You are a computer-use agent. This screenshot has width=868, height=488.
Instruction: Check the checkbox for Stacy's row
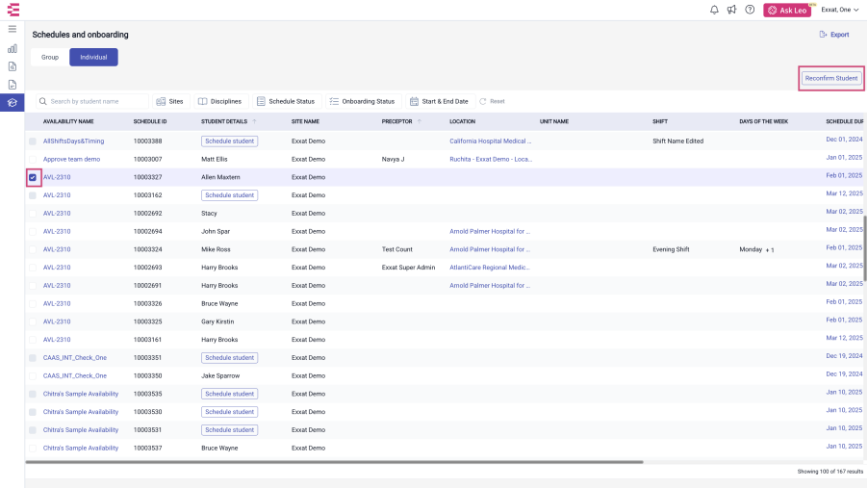click(33, 214)
